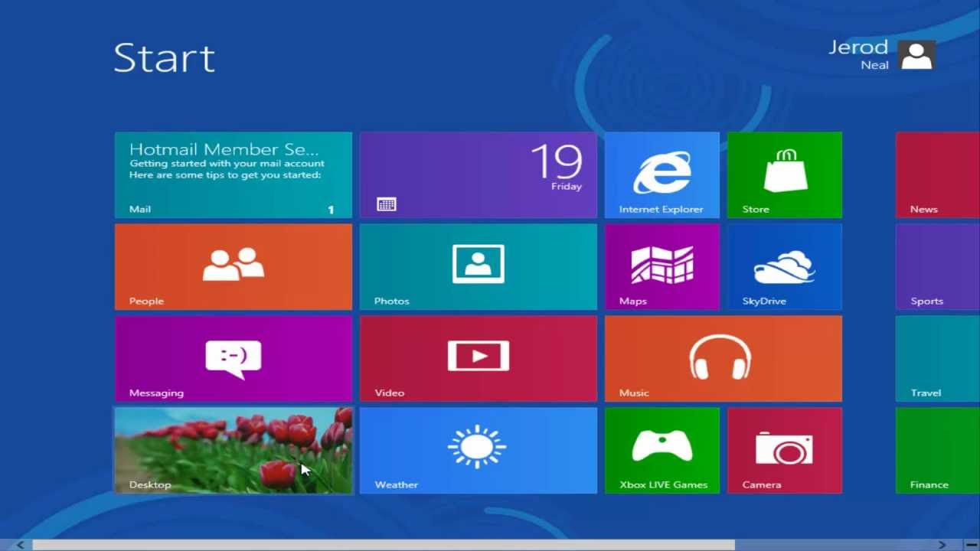Click the calendar grid icon on Calendar tile

387,204
